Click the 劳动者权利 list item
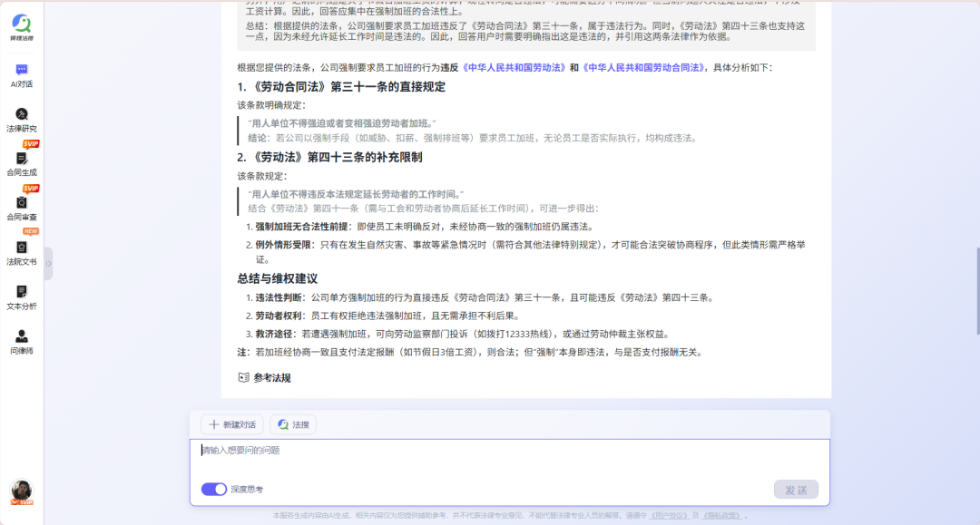The image size is (980, 525). [x=383, y=316]
